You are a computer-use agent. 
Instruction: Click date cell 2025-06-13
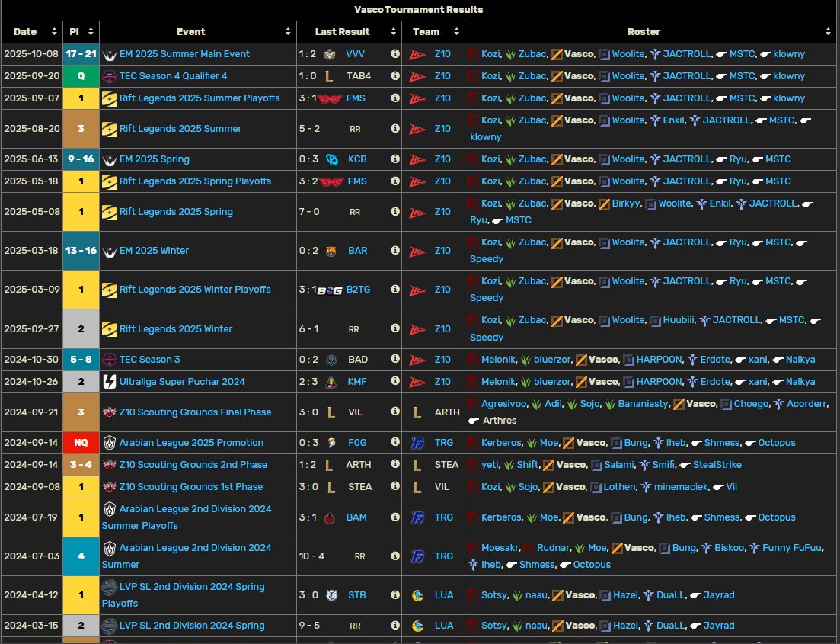(x=32, y=159)
